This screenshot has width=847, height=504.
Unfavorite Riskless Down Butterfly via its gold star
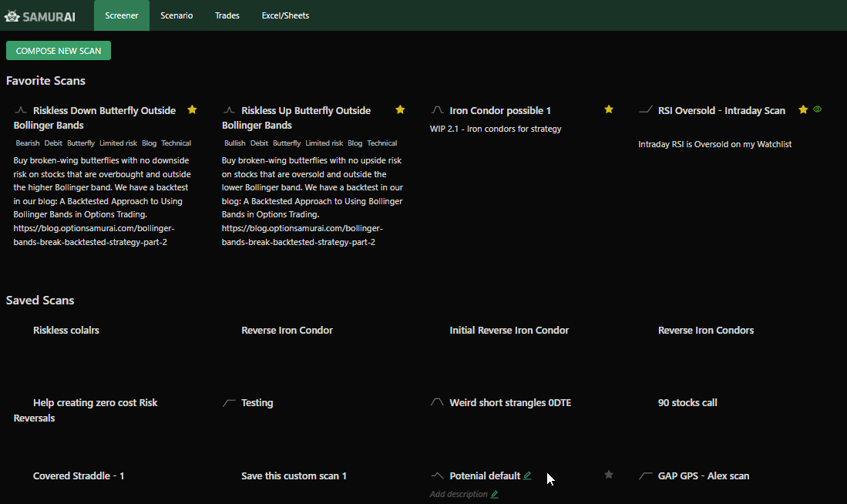coord(192,109)
